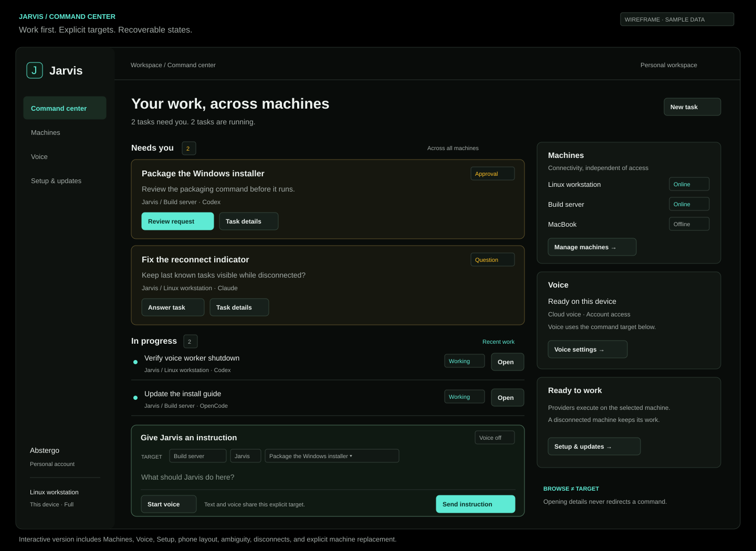This screenshot has width=756, height=551.
Task: Open Build server target dropdown
Action: pyautogui.click(x=197, y=455)
